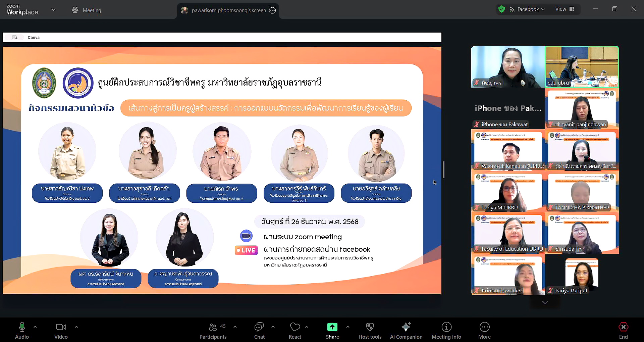The height and width of the screenshot is (342, 644).
Task: Open the Participants panel
Action: click(213, 331)
